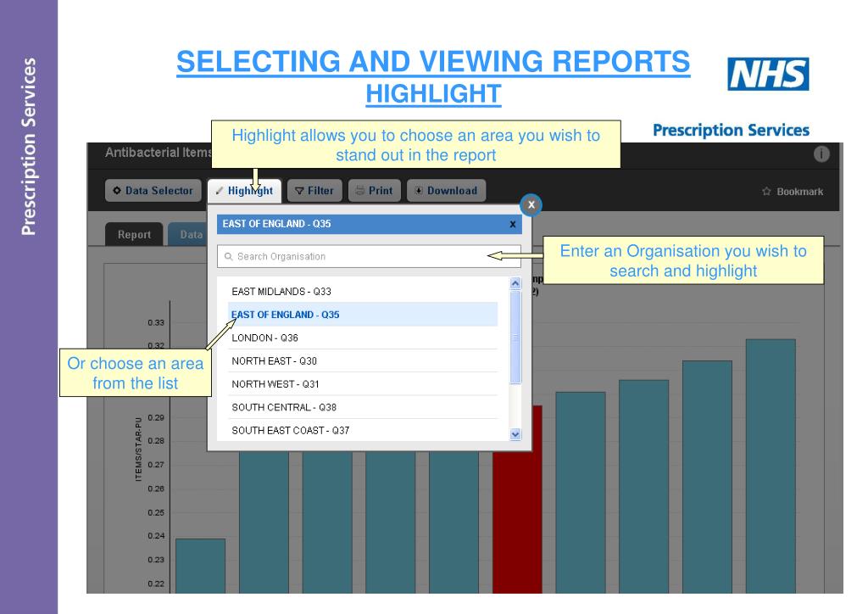The width and height of the screenshot is (868, 614).
Task: Switch to the Report tab
Action: tap(134, 234)
